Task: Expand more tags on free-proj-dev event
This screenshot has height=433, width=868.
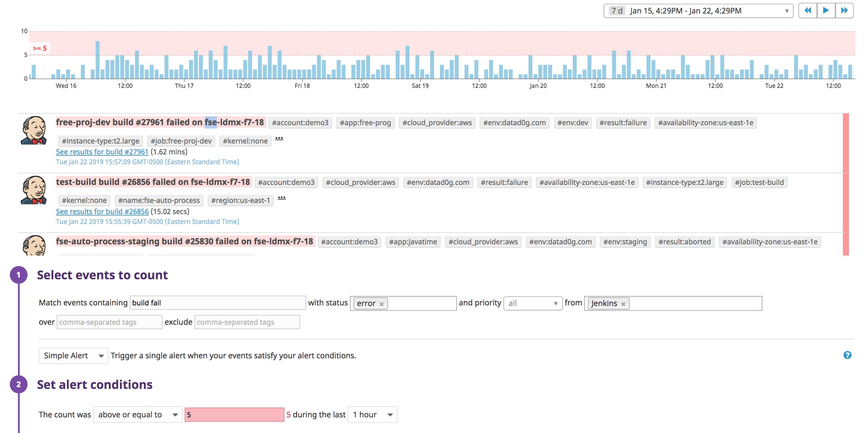Action: pos(279,138)
